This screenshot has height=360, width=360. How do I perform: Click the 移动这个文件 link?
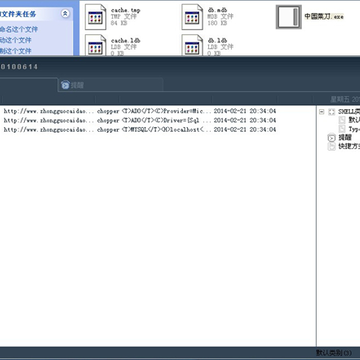15,40
